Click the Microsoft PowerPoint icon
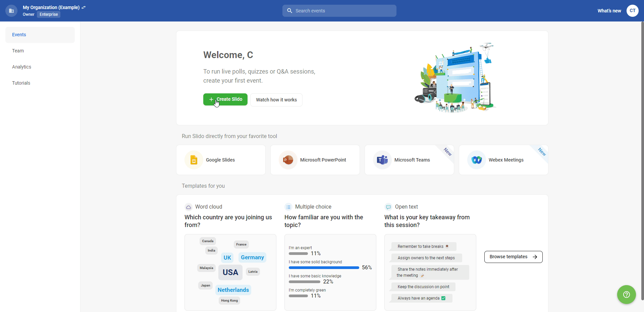 [x=288, y=160]
